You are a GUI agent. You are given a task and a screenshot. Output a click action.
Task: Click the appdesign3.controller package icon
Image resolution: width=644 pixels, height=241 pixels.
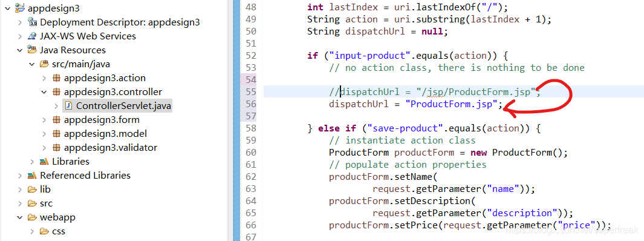tap(57, 92)
